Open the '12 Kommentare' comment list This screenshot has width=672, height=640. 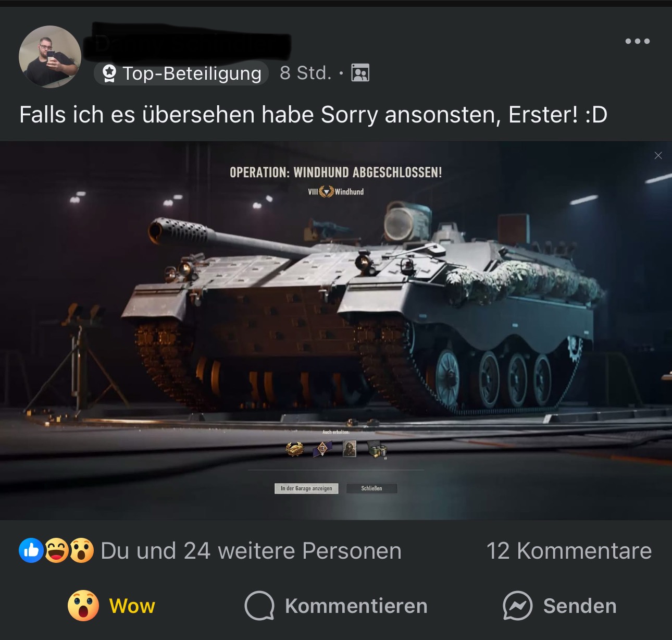coord(569,551)
